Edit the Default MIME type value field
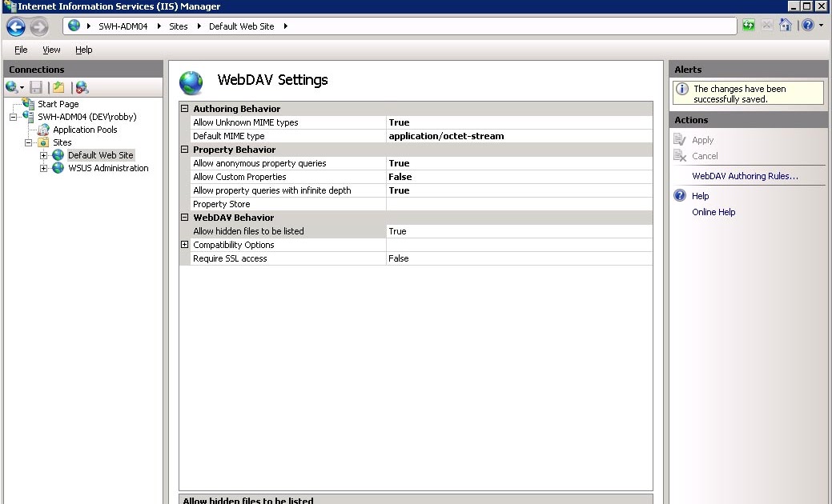 click(x=520, y=136)
